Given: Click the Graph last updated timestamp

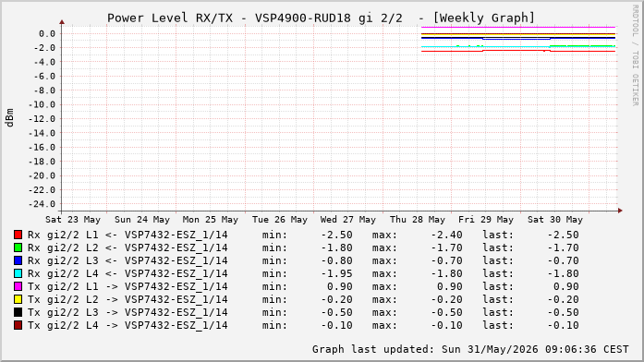Looking at the screenshot, I should point(470,349).
